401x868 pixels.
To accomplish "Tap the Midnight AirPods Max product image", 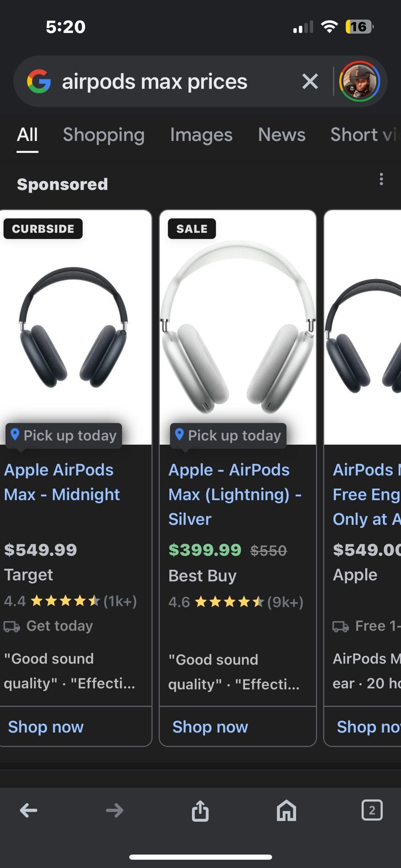I will point(74,328).
